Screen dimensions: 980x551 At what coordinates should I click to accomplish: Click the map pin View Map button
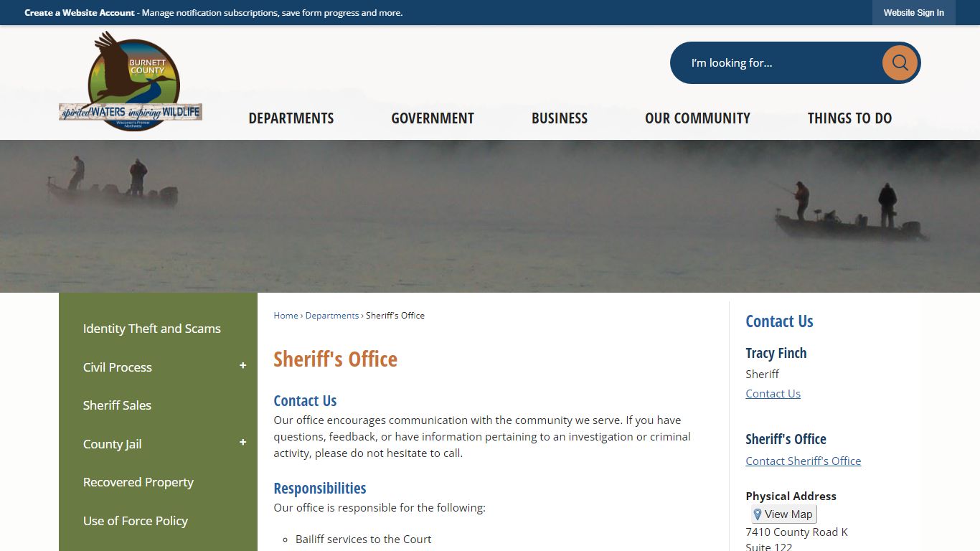pos(784,514)
